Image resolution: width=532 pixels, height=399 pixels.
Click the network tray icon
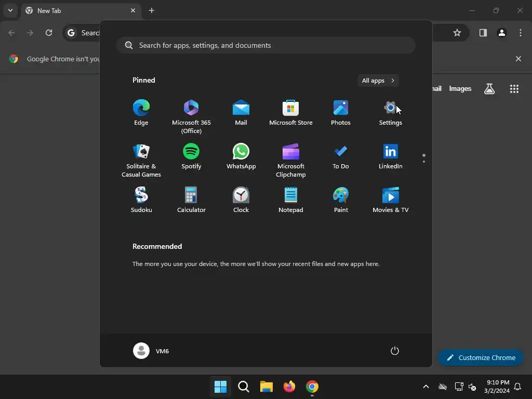[x=459, y=387]
